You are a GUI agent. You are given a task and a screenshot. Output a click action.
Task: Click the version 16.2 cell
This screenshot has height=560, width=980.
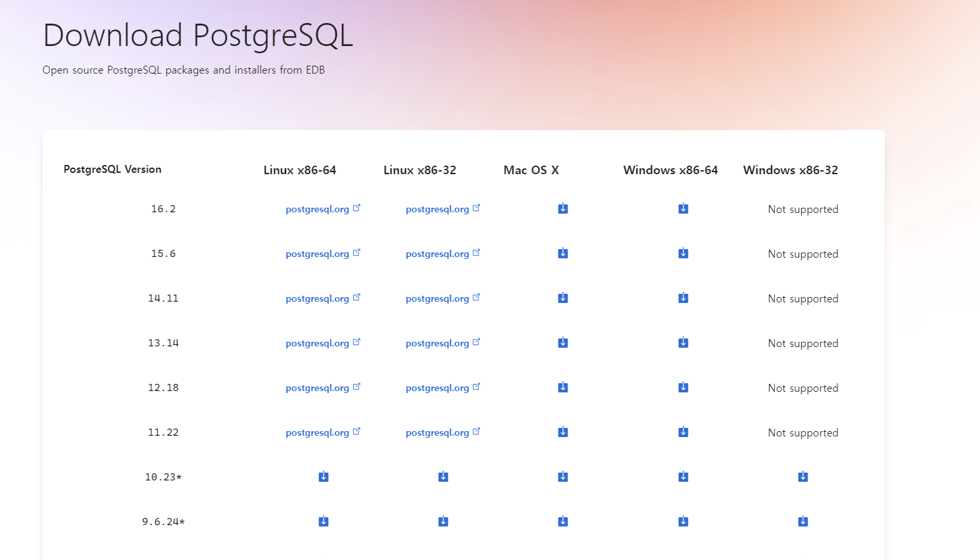(163, 209)
